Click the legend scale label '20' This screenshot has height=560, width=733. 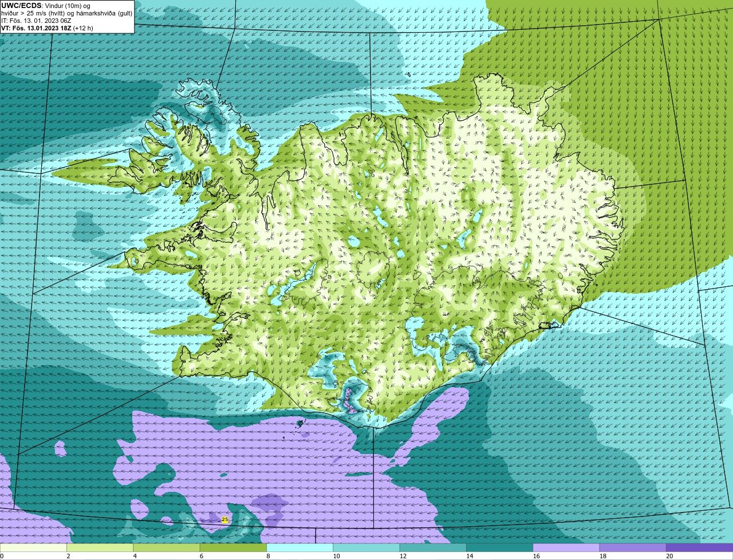[x=669, y=556]
